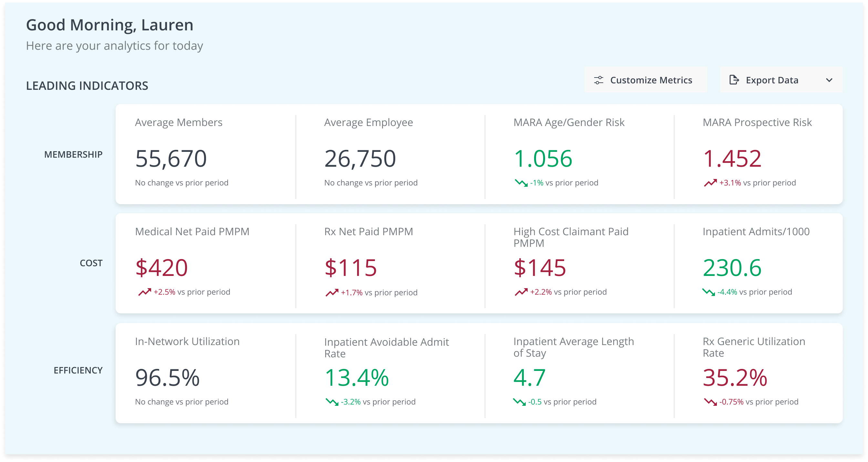The height and width of the screenshot is (462, 868).
Task: Click the Inpatient Admits/1000 title
Action: pos(756,232)
